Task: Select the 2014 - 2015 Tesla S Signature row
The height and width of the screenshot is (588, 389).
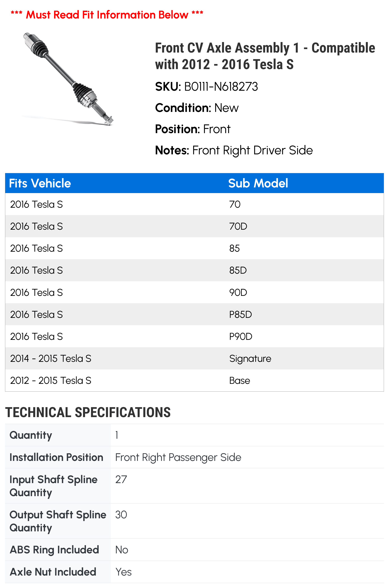Action: point(194,358)
